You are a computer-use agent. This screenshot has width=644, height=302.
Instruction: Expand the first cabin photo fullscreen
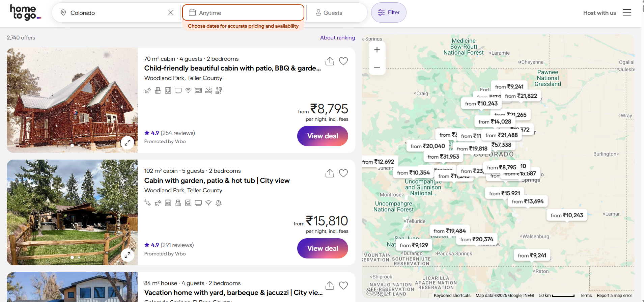pos(128,143)
